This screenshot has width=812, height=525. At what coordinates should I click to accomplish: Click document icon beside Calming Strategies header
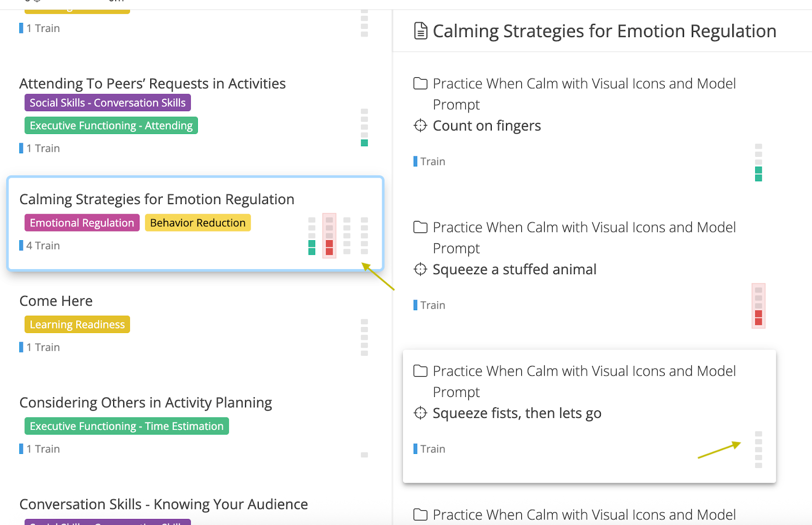[x=420, y=31]
